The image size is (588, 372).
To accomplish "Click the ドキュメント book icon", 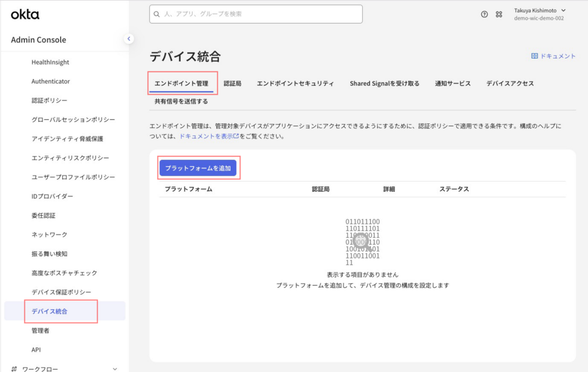I will point(534,56).
